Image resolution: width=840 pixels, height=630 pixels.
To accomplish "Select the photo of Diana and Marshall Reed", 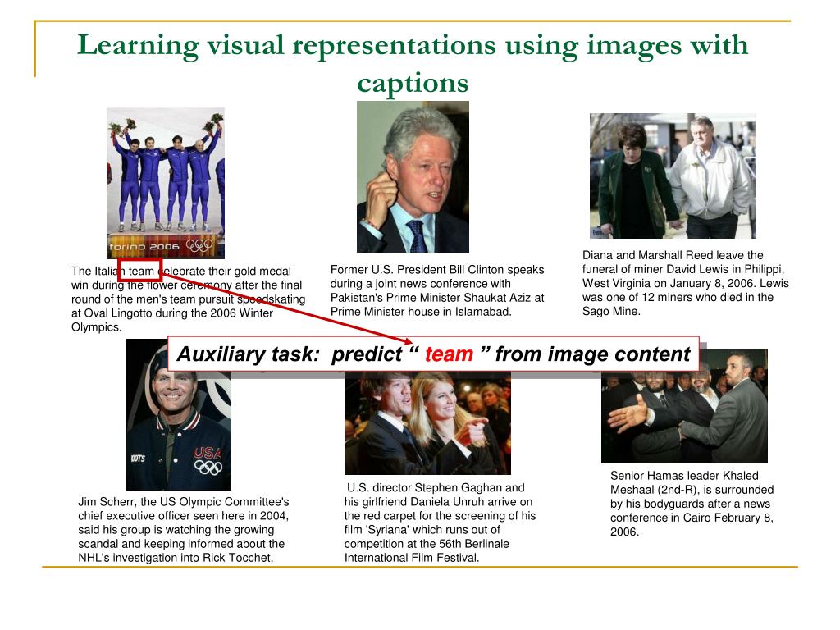I will [673, 176].
